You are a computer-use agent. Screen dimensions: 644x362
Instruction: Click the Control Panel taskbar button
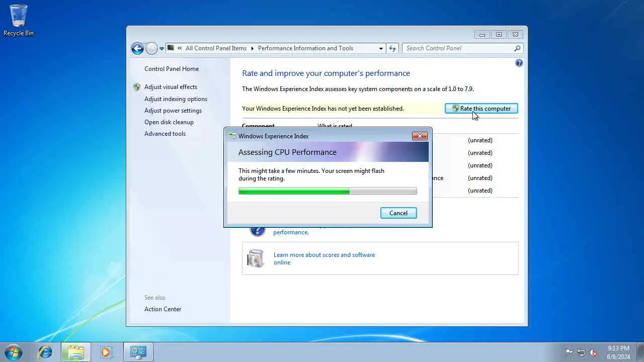pyautogui.click(x=138, y=352)
